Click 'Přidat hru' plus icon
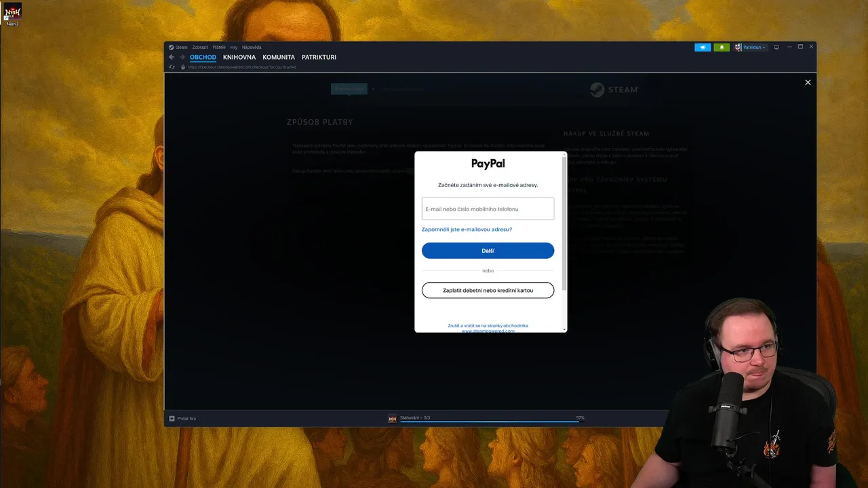Screen dimensions: 868x488 click(x=172, y=419)
